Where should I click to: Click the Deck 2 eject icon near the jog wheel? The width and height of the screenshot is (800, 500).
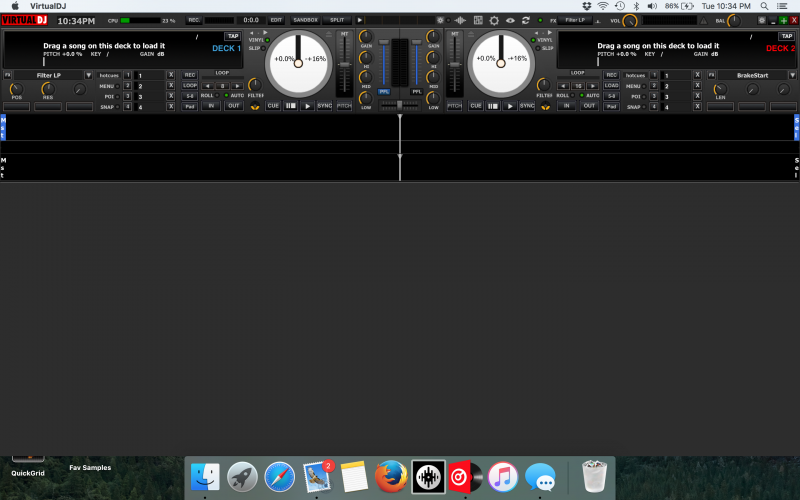click(471, 35)
